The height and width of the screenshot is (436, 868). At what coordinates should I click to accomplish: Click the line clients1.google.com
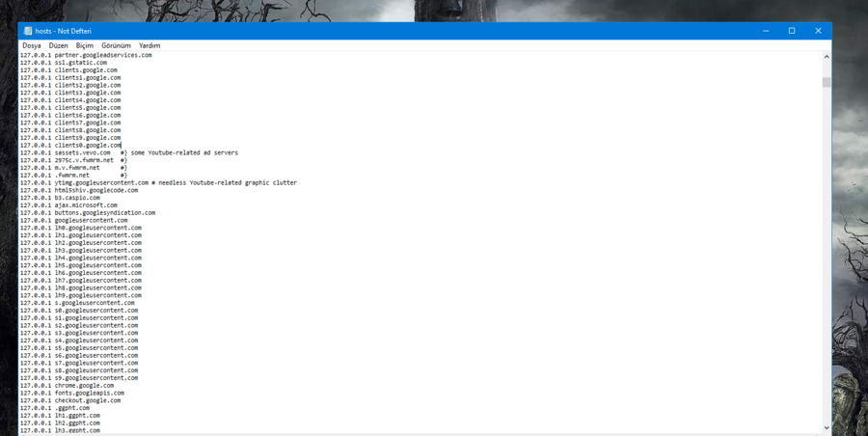pos(70,77)
